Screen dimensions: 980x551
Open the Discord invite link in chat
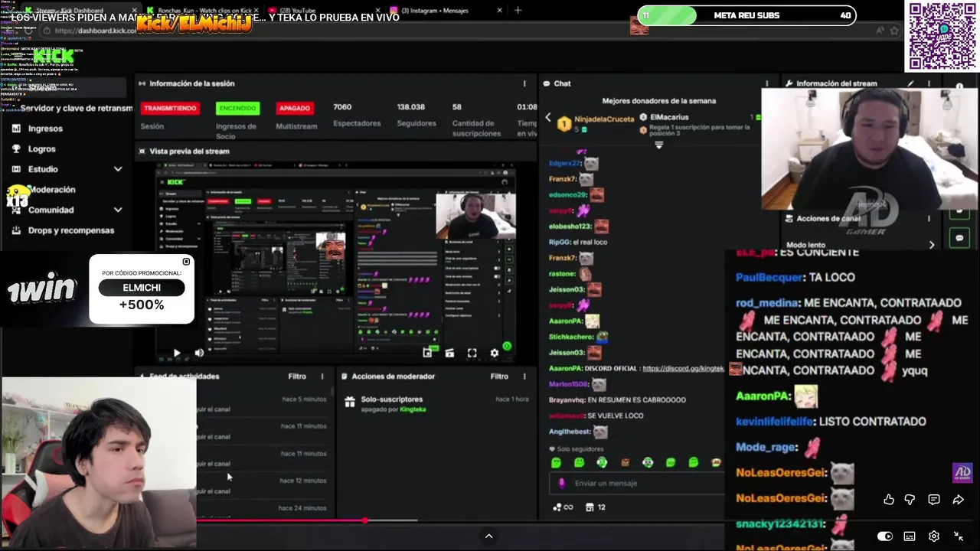683,368
